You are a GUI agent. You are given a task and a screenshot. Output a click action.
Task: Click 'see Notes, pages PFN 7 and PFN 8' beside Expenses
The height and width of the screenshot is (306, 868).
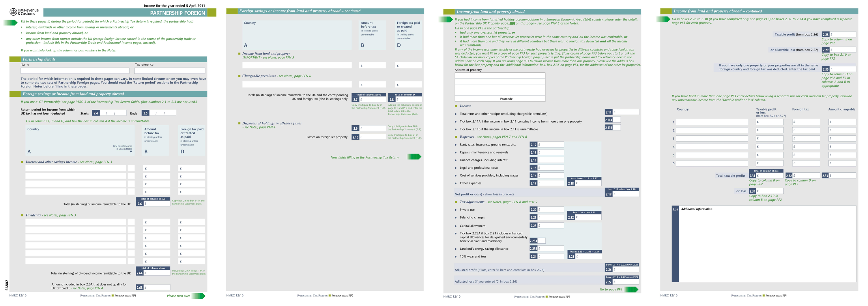point(502,137)
